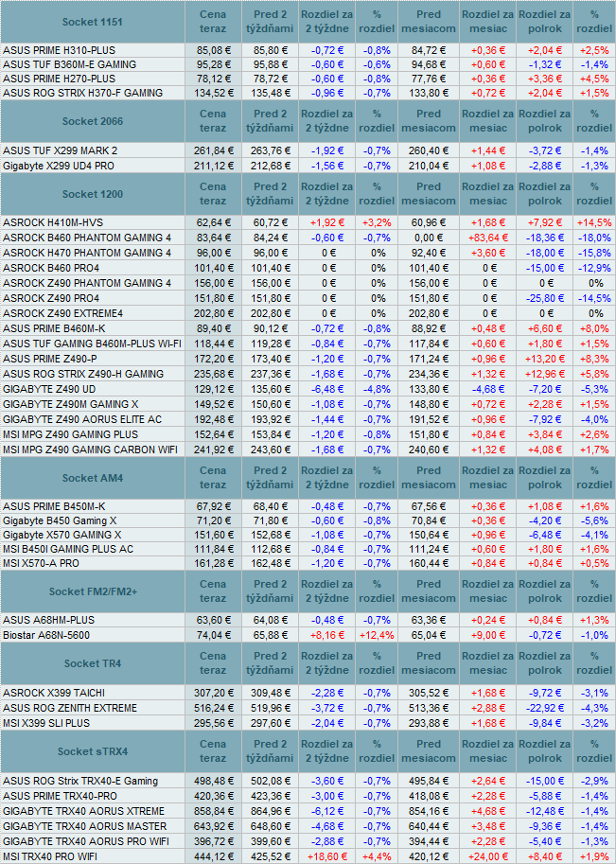Click ASROCK H410M-HVS product name
616x864 pixels.
53,222
